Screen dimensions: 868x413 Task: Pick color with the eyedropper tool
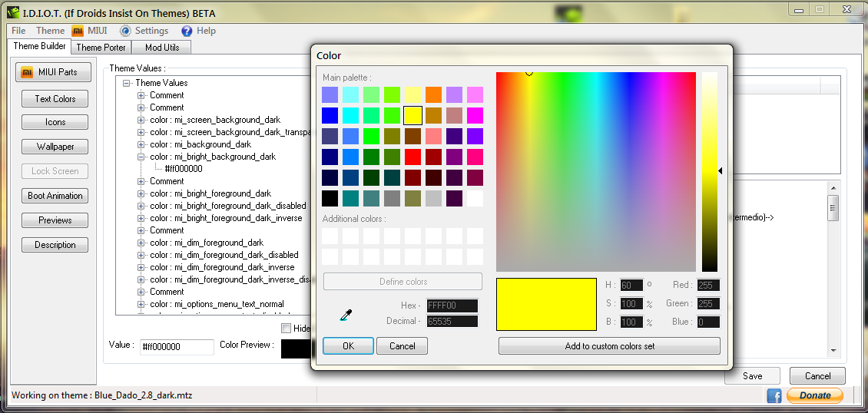(346, 316)
